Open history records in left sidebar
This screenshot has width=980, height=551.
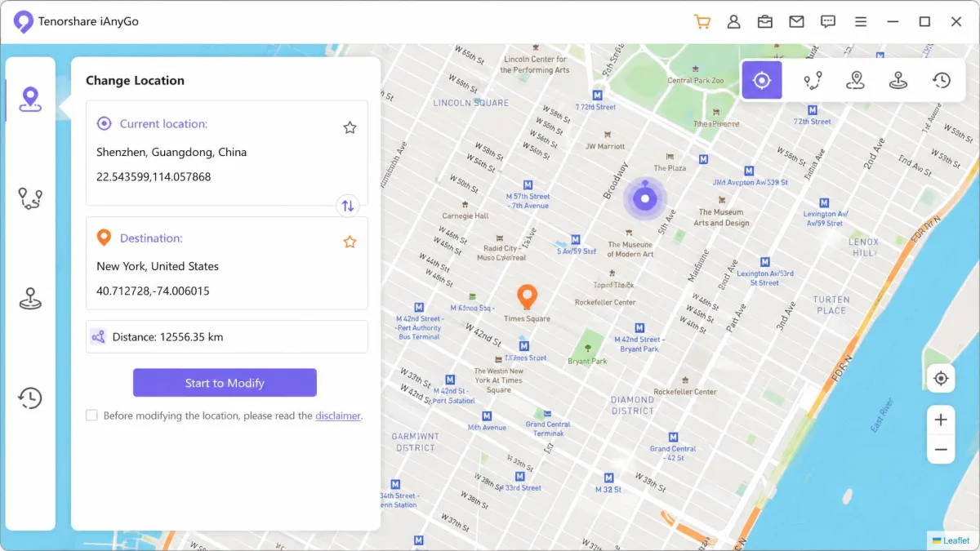coord(30,398)
